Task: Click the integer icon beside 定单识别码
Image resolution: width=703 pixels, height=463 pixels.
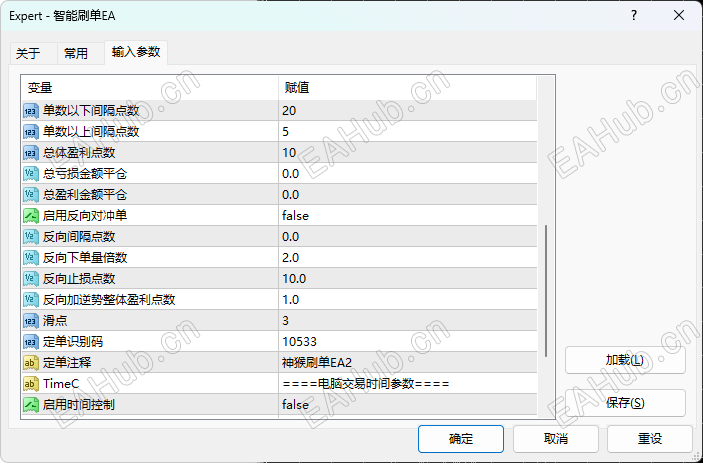Action: [31, 342]
